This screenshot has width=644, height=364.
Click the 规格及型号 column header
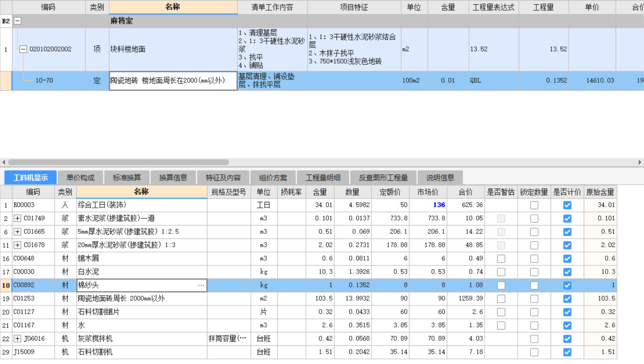pos(228,192)
